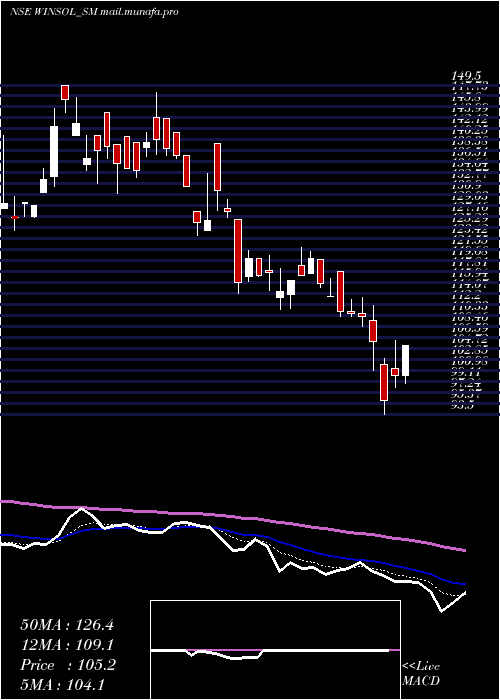Click the <<Live MACD label
The width and height of the screenshot is (500, 700).
(421, 673)
